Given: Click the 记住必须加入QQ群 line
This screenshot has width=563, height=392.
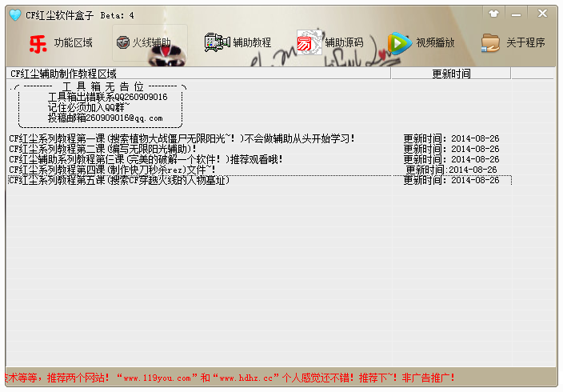Looking at the screenshot, I should tap(89, 107).
